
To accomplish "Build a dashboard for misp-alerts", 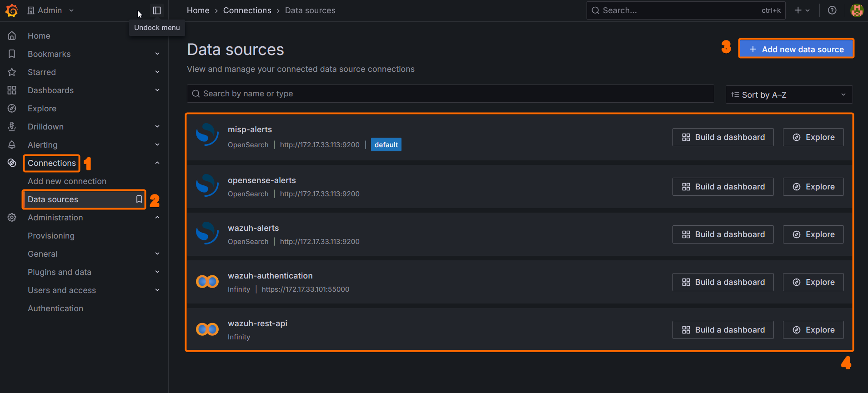I will 723,137.
